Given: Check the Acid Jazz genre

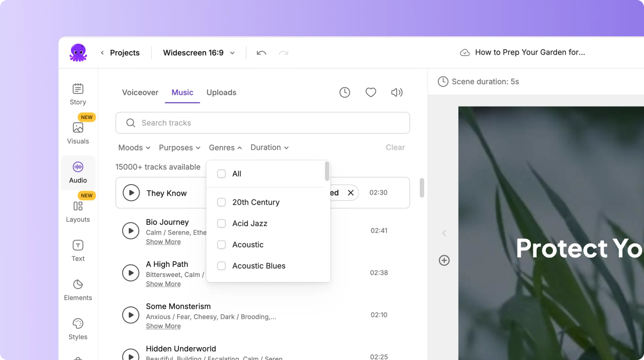Looking at the screenshot, I should coord(221,223).
